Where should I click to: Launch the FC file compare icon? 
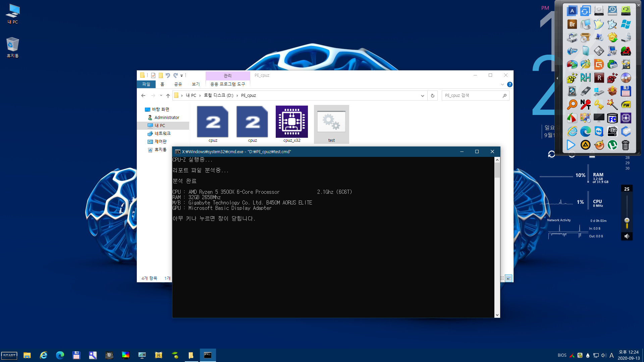pos(612,118)
